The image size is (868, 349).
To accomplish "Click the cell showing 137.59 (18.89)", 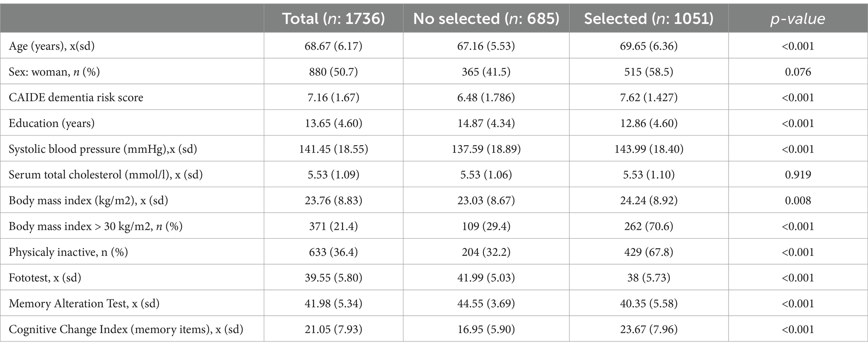I will pos(486,149).
